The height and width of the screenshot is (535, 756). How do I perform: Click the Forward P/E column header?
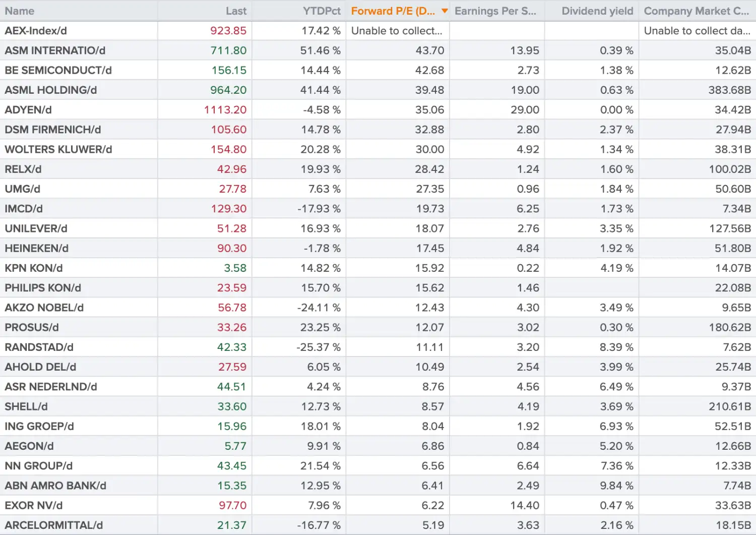[393, 11]
